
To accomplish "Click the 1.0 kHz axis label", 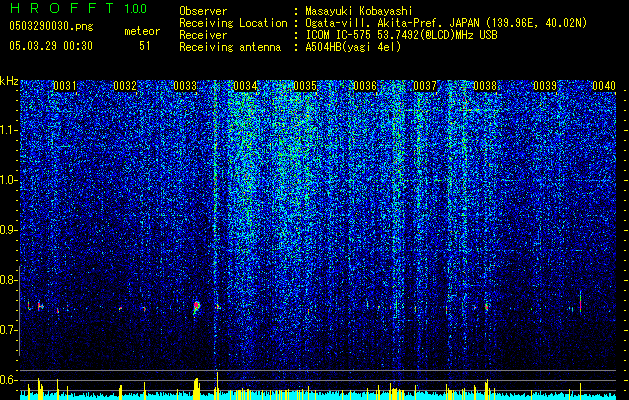I will (x=9, y=180).
